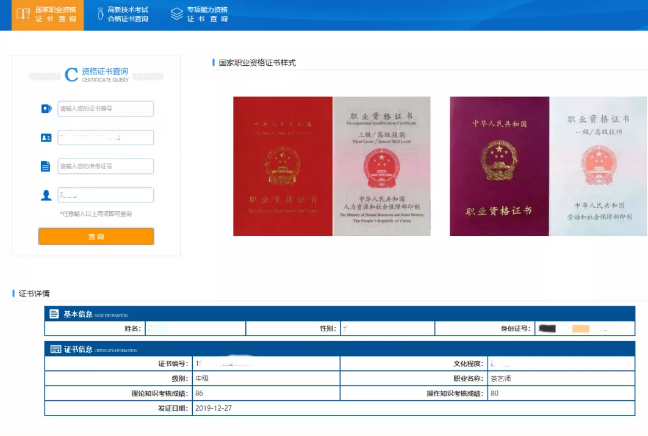Click the document icon beside exam permit field
This screenshot has width=648, height=436.
[x=46, y=166]
